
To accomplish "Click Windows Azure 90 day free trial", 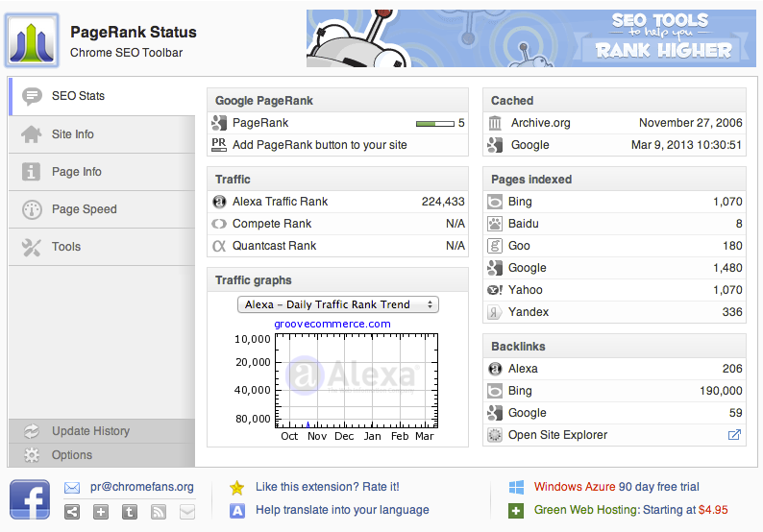I will pyautogui.click(x=617, y=487).
